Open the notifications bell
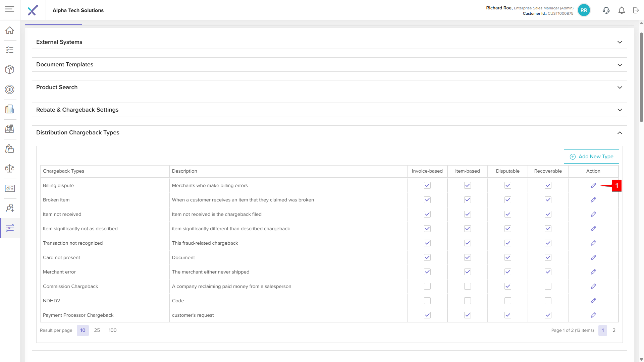This screenshot has height=362, width=644. pyautogui.click(x=622, y=10)
